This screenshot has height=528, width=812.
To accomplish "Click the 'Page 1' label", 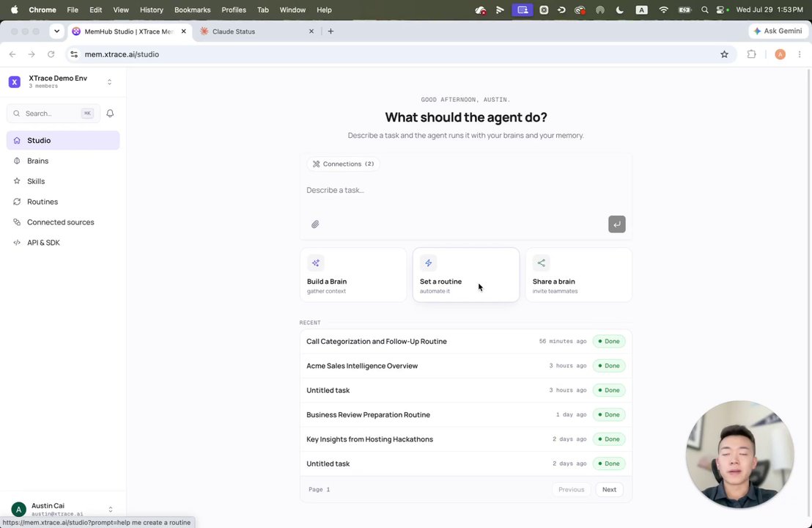I will click(x=319, y=490).
